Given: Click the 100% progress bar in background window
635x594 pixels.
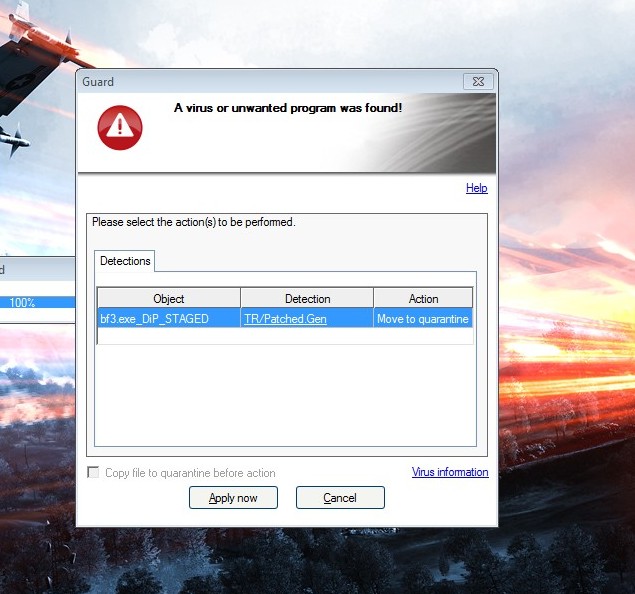Looking at the screenshot, I should 37,302.
